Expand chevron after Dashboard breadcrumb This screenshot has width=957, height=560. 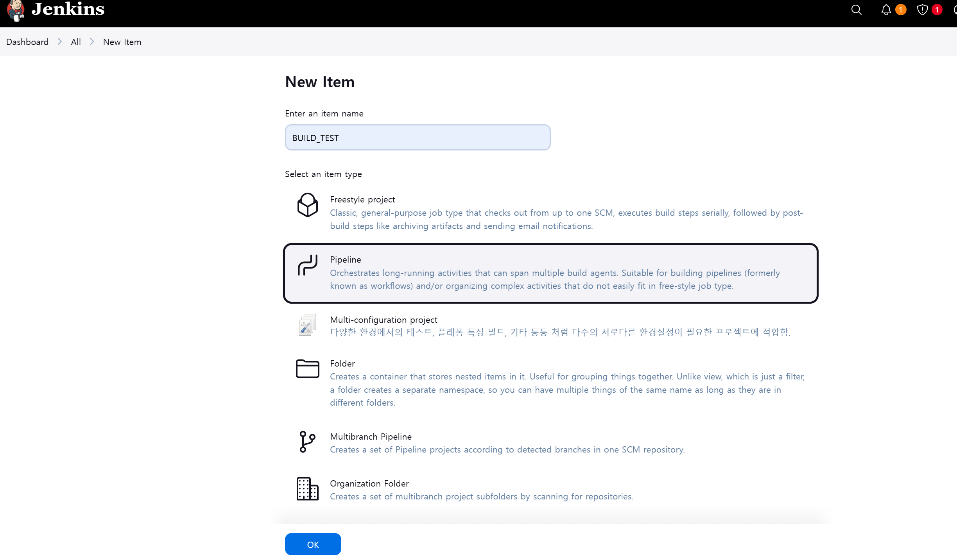click(60, 42)
